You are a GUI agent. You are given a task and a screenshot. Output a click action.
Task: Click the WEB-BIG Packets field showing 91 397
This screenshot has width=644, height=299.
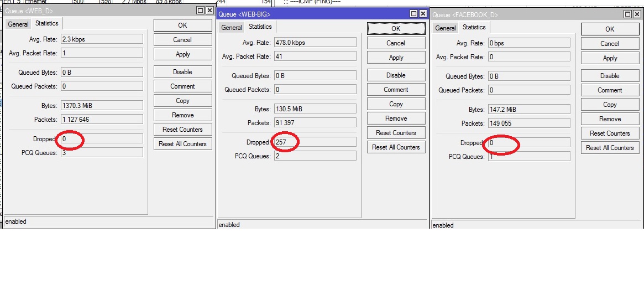point(316,122)
